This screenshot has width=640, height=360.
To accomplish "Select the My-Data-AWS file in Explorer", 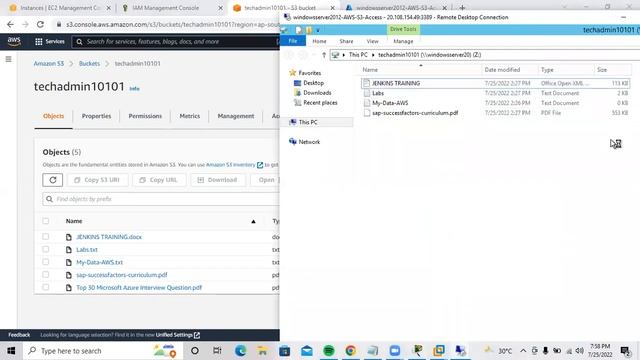I will 495,103.
